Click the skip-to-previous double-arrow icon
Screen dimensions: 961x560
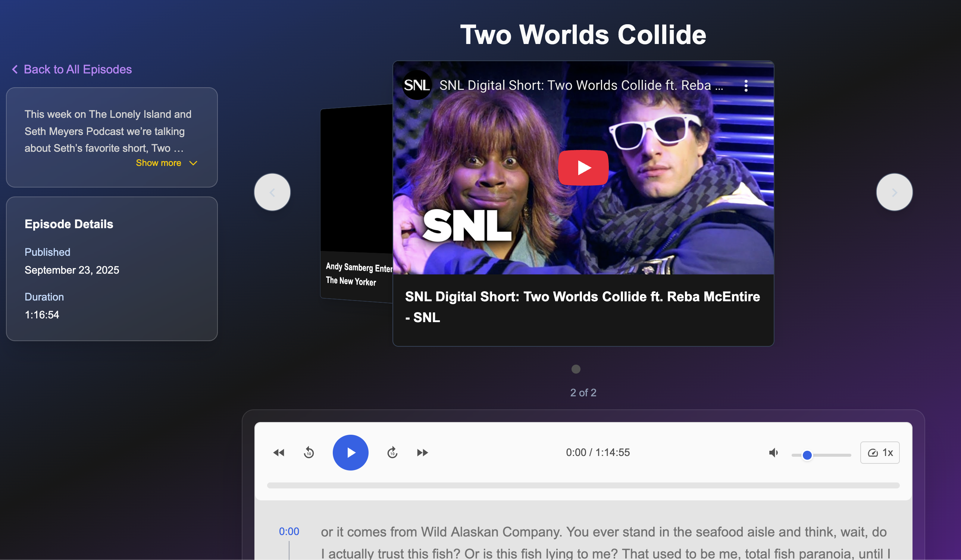(x=279, y=453)
